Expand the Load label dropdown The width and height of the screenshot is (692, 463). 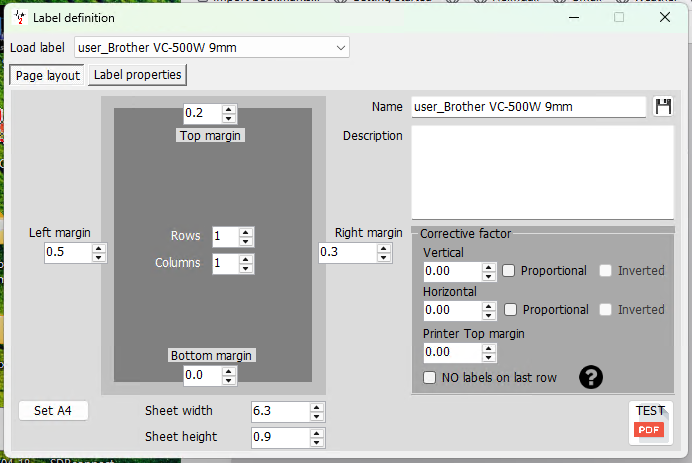coord(340,48)
